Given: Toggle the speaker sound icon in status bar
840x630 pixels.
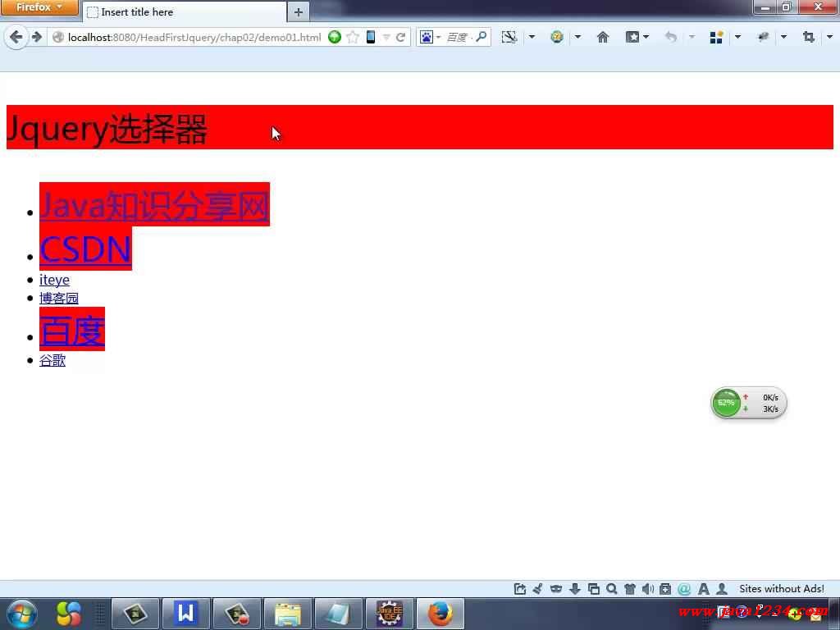Looking at the screenshot, I should click(648, 589).
